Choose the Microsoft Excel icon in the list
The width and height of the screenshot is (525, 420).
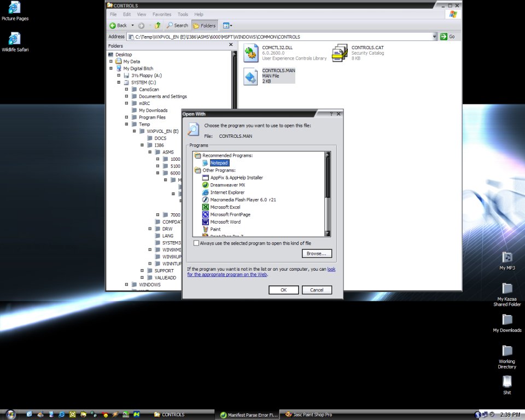(205, 207)
